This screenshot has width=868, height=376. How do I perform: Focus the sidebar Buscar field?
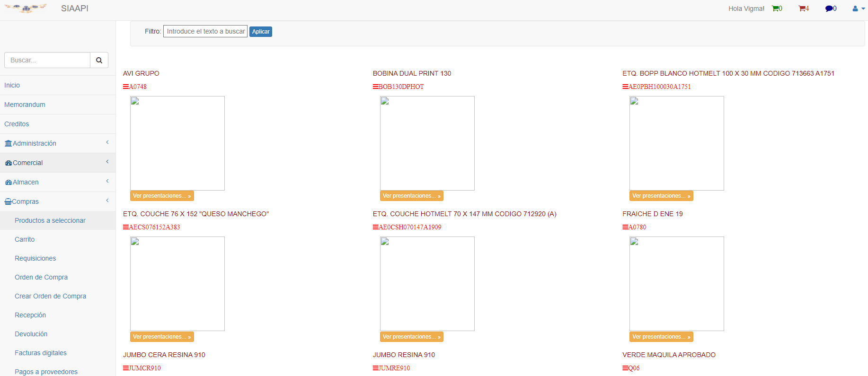47,60
